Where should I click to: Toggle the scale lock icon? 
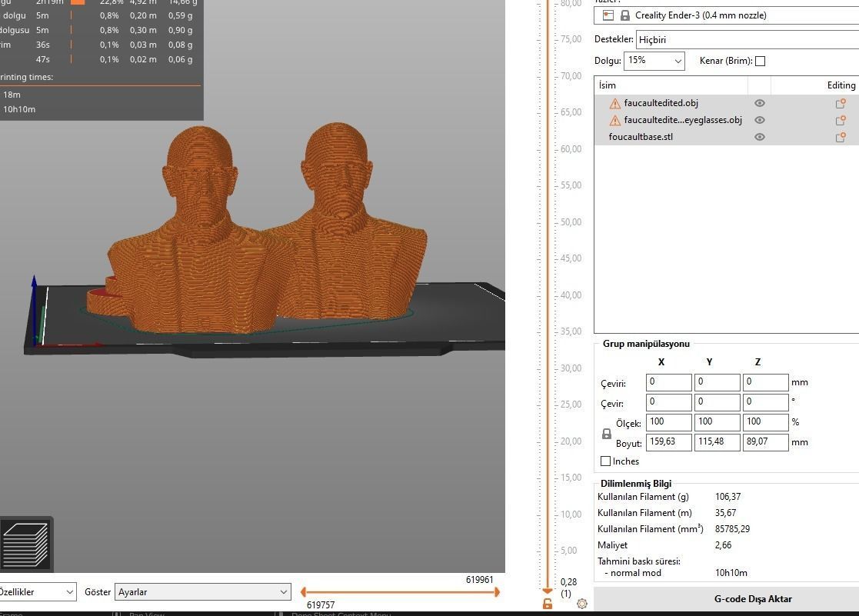[x=607, y=434]
